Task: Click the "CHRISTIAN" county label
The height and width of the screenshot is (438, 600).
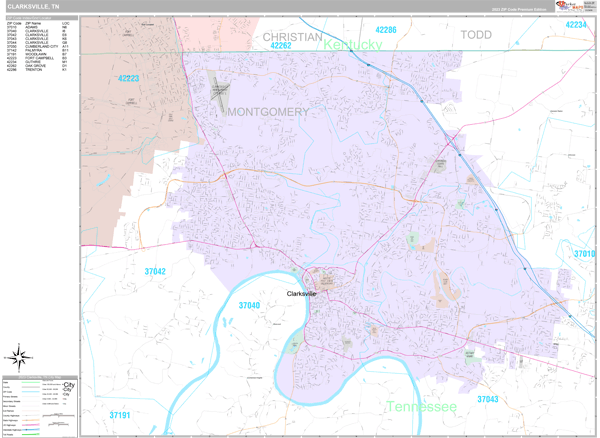Action: (x=292, y=37)
